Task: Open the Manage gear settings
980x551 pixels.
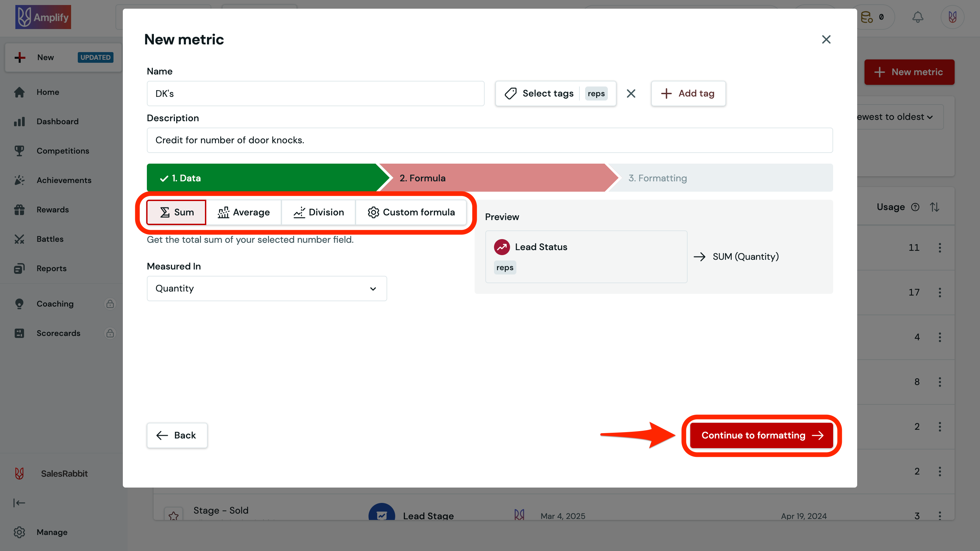Action: click(19, 532)
